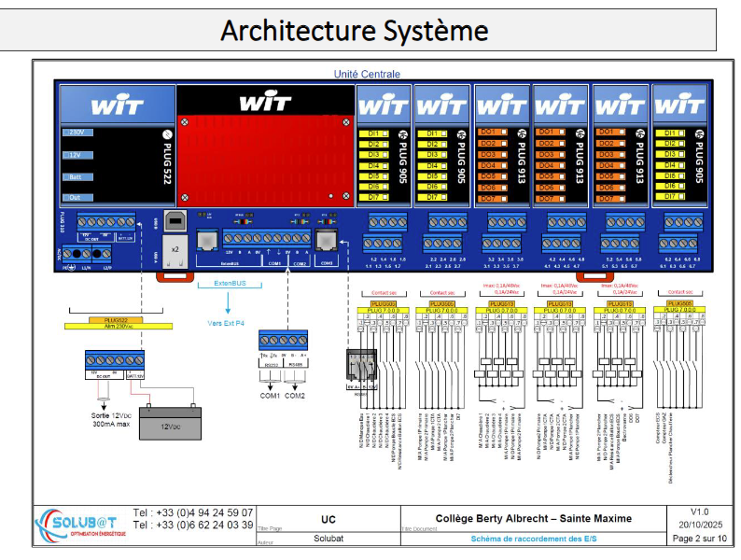Click the light blue ExtenBUS bracket label
Screen dimensions: 741x560
point(230,284)
